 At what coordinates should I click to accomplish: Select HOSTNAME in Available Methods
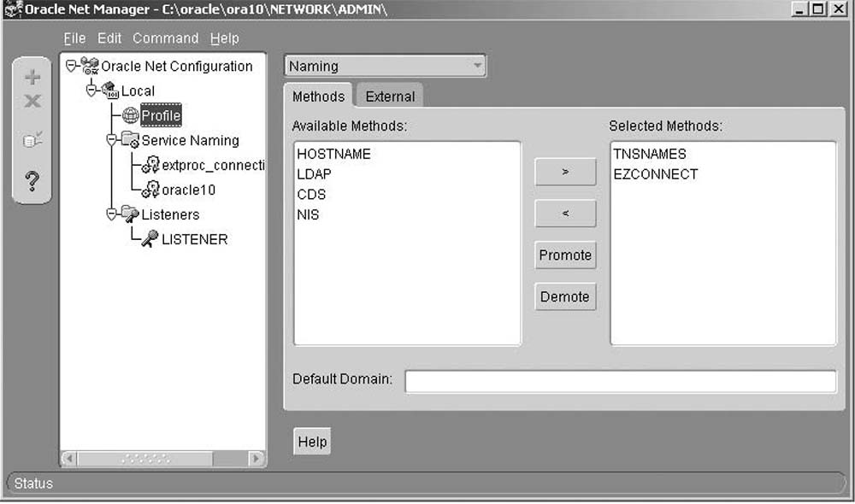pos(333,154)
